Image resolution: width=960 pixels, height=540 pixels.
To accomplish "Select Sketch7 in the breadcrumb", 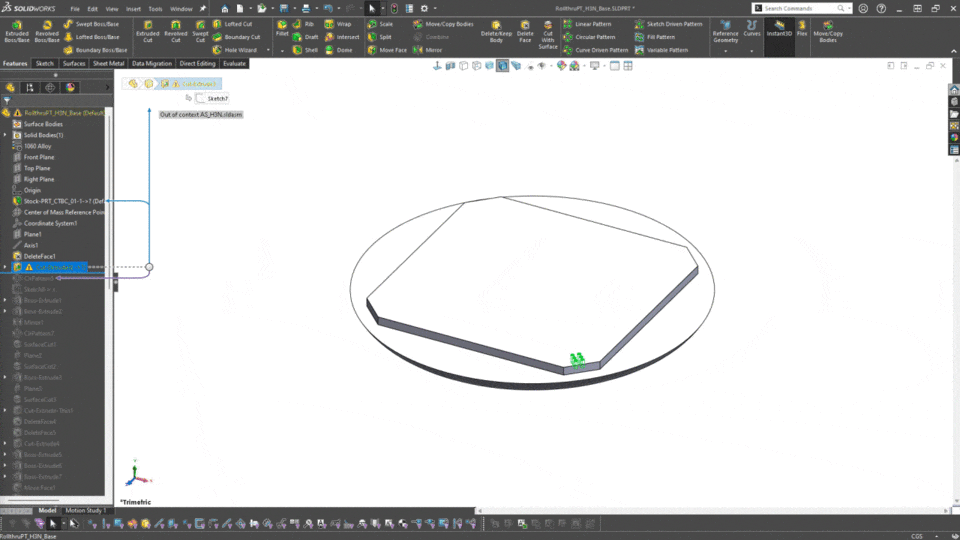I will [x=216, y=99].
